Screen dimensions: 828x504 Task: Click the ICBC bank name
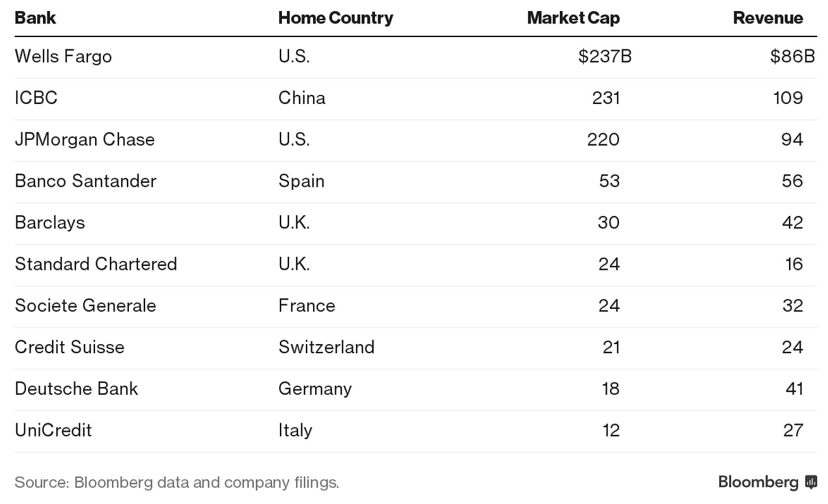36,98
